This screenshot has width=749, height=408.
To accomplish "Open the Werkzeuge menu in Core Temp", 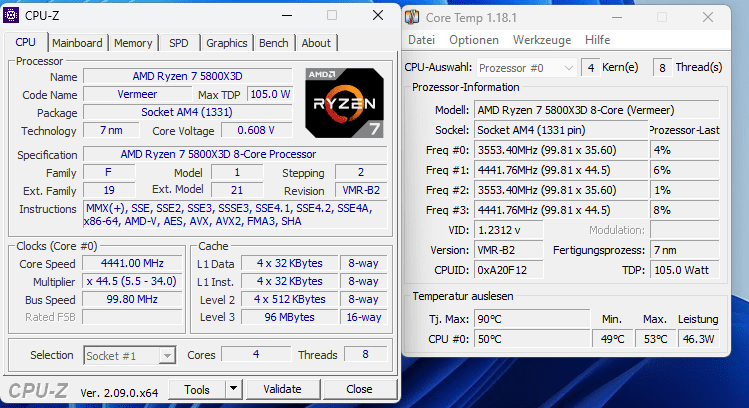I will 542,40.
